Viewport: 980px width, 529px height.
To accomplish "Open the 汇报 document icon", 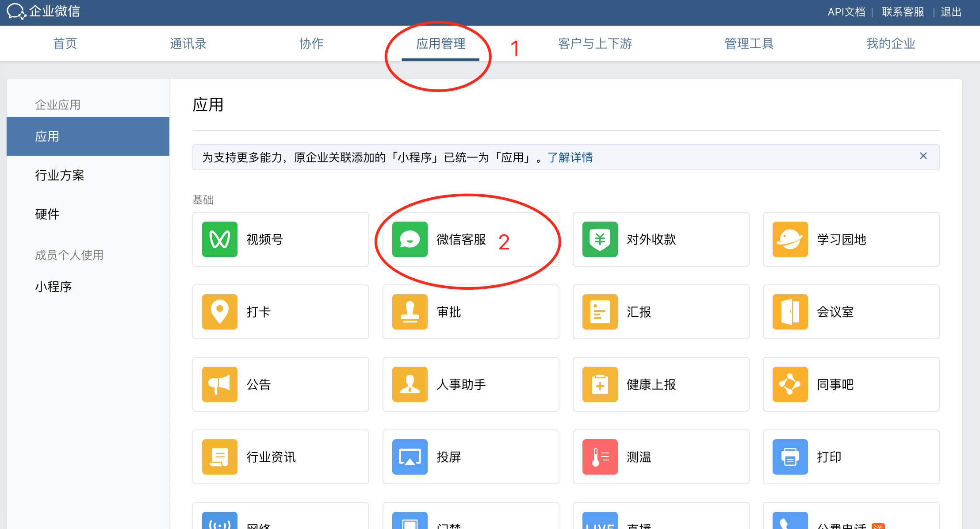I will 600,312.
